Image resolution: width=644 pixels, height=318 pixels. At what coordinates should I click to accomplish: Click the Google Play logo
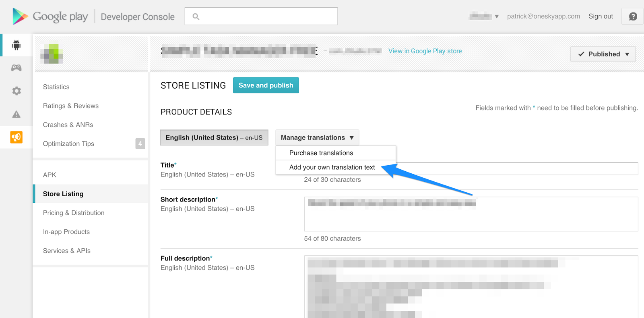coord(50,17)
